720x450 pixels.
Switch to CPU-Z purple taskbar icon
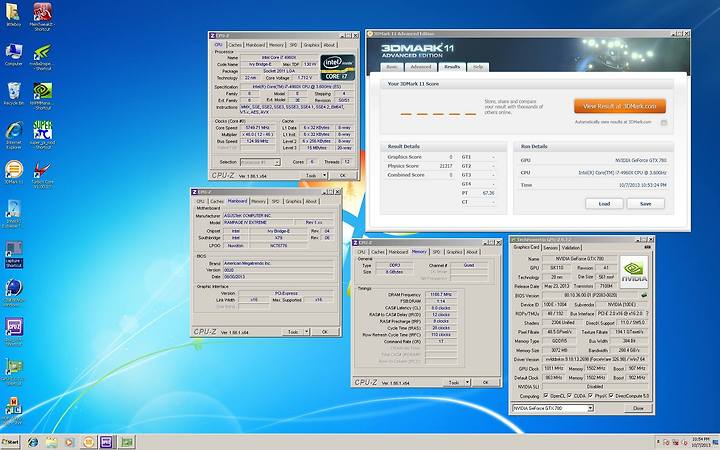107,442
